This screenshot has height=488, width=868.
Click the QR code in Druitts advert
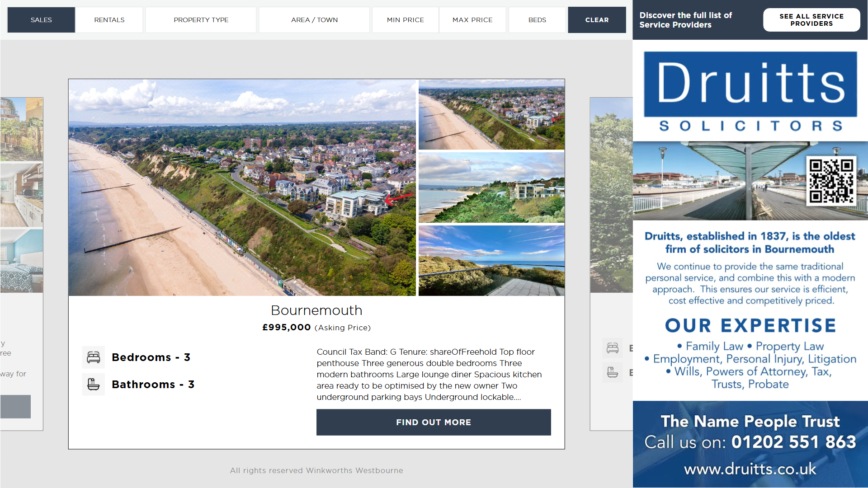(831, 181)
